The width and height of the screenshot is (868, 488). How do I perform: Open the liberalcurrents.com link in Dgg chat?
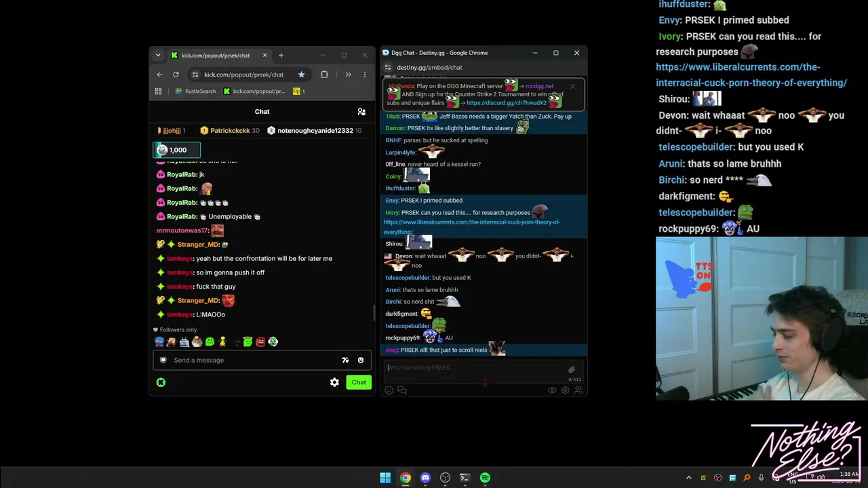(472, 226)
